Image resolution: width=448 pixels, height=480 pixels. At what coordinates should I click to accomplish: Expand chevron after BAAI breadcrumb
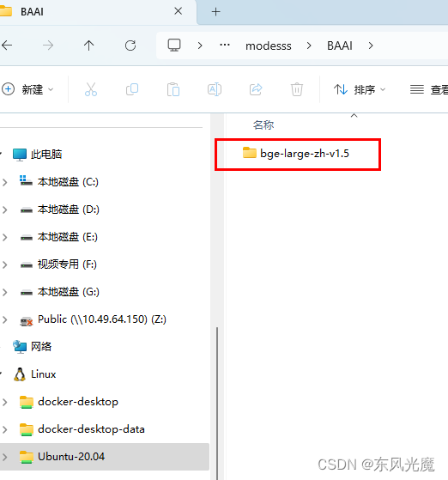[371, 46]
